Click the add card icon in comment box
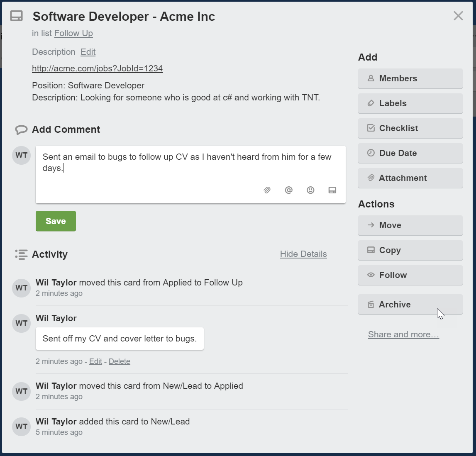The height and width of the screenshot is (456, 476). [332, 190]
